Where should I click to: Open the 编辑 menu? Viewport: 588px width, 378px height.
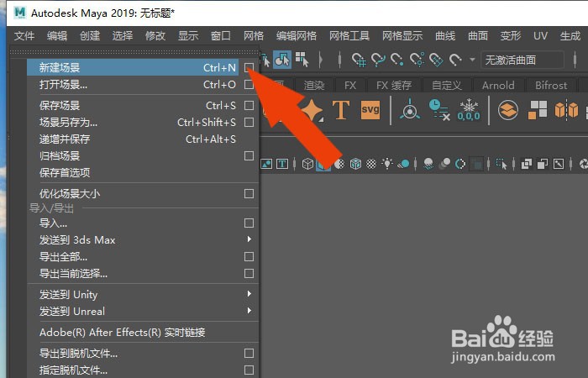point(57,36)
